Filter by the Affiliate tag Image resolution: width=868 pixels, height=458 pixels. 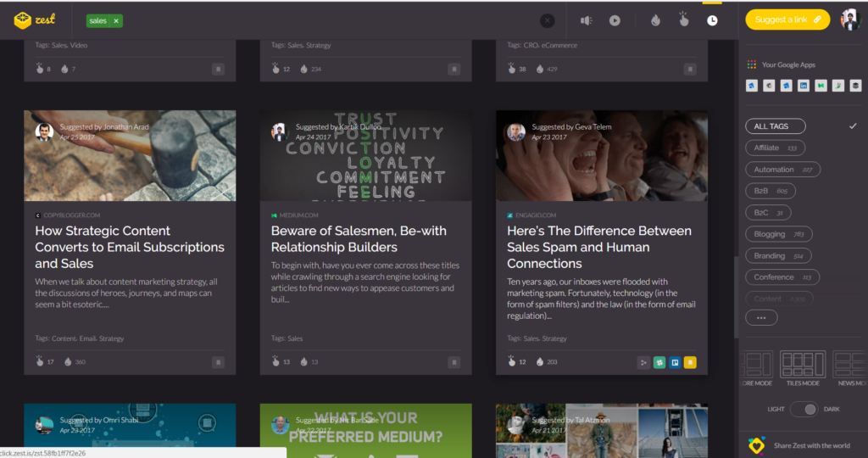[775, 148]
